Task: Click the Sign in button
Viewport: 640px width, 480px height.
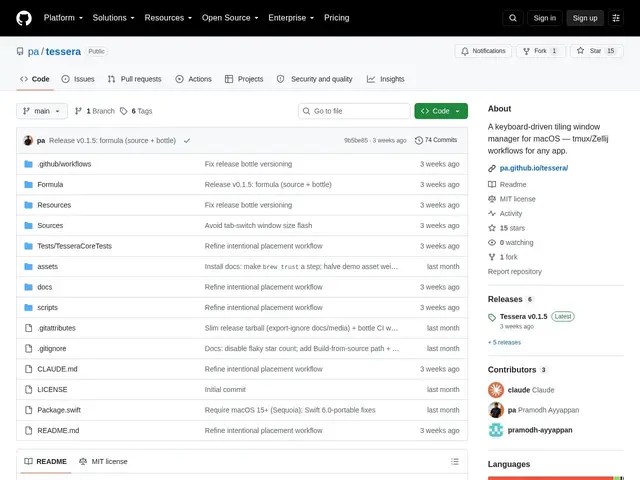Action: [x=544, y=18]
